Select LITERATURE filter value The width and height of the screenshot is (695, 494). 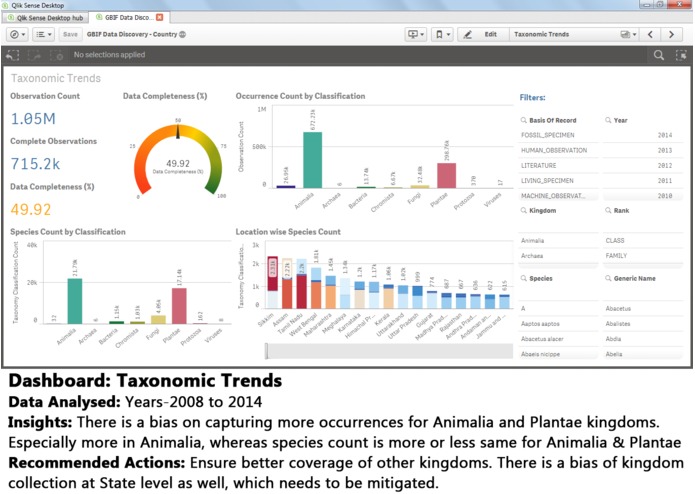558,165
